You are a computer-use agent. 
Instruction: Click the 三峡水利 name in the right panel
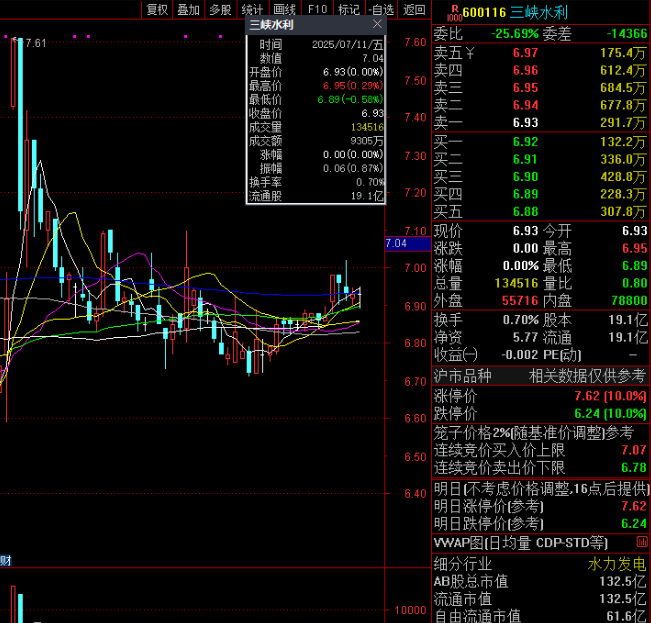pyautogui.click(x=538, y=12)
